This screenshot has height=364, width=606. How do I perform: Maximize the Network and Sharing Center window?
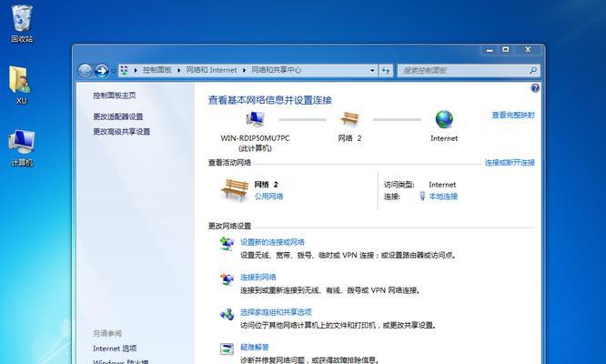[x=506, y=50]
